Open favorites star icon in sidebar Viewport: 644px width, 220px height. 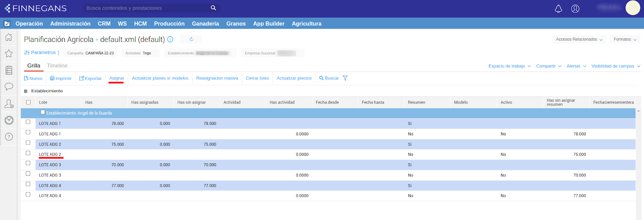pos(8,54)
